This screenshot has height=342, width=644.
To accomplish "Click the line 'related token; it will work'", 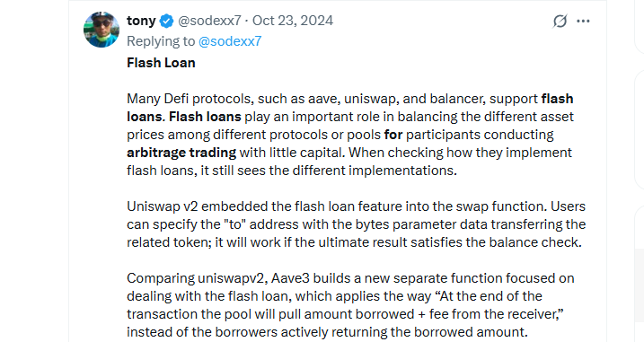I will click(354, 242).
